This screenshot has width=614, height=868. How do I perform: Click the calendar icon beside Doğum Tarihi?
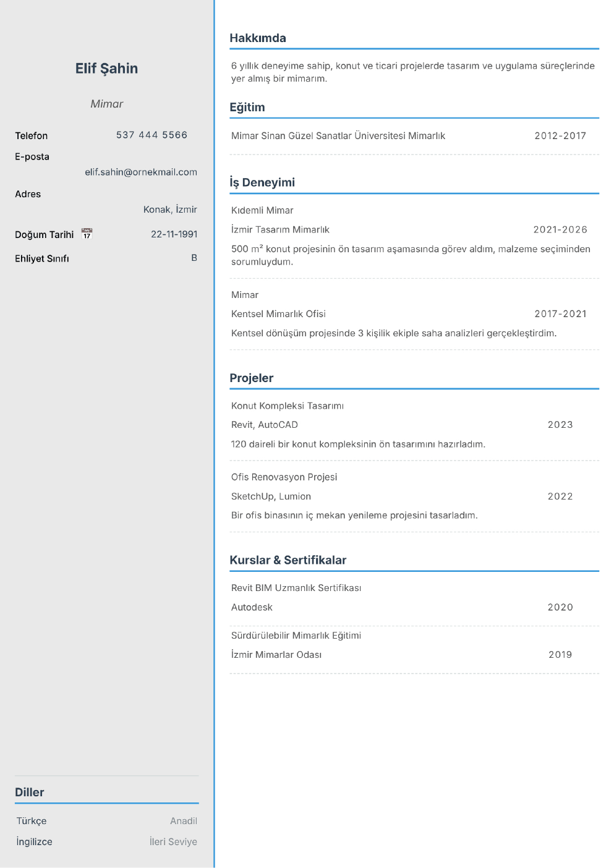pos(87,234)
